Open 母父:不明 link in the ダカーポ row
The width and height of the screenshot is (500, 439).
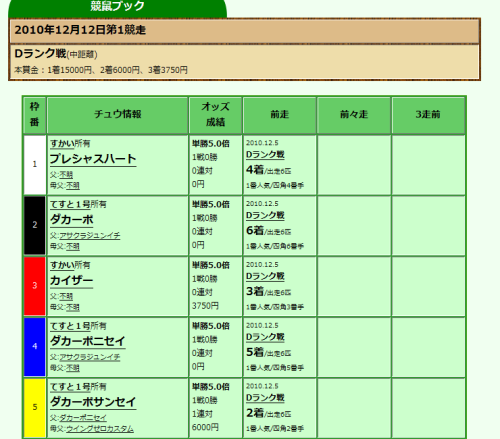pos(73,246)
